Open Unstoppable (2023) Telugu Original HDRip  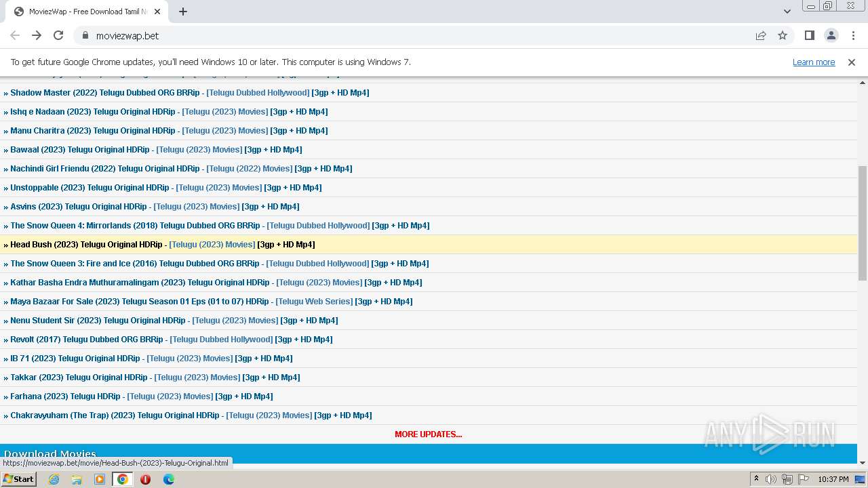click(x=90, y=188)
